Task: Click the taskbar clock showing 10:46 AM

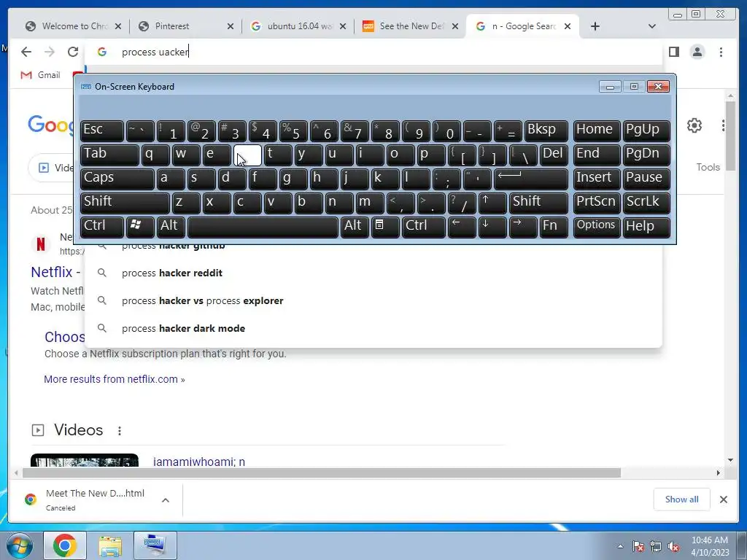Action: pyautogui.click(x=710, y=546)
